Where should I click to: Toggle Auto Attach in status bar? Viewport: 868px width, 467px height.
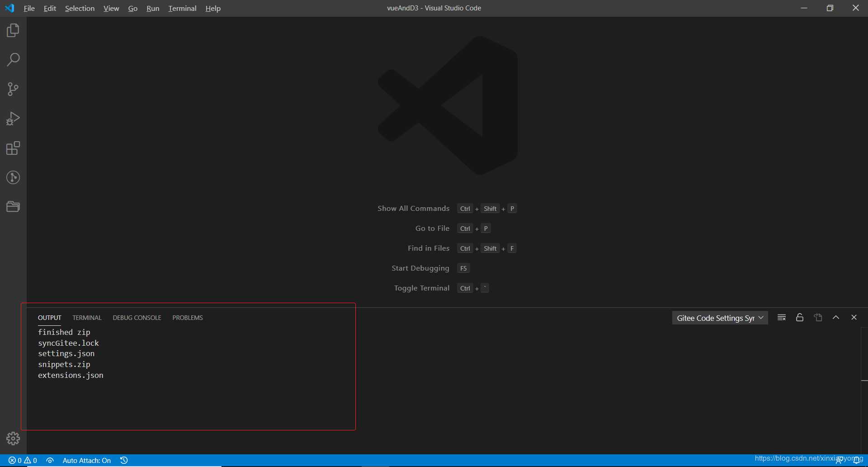[86, 460]
